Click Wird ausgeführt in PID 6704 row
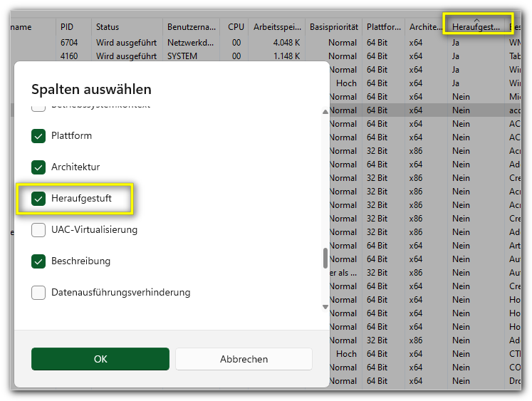The image size is (532, 401). [x=126, y=43]
